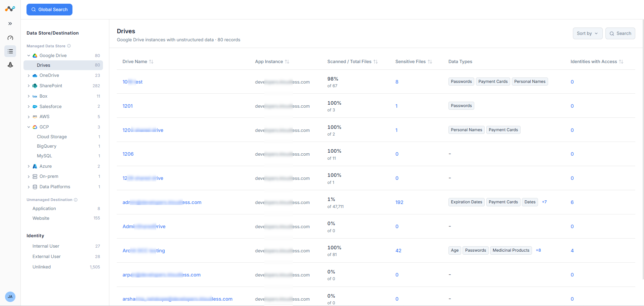Sort by Identities with Access arrows

coord(621,62)
